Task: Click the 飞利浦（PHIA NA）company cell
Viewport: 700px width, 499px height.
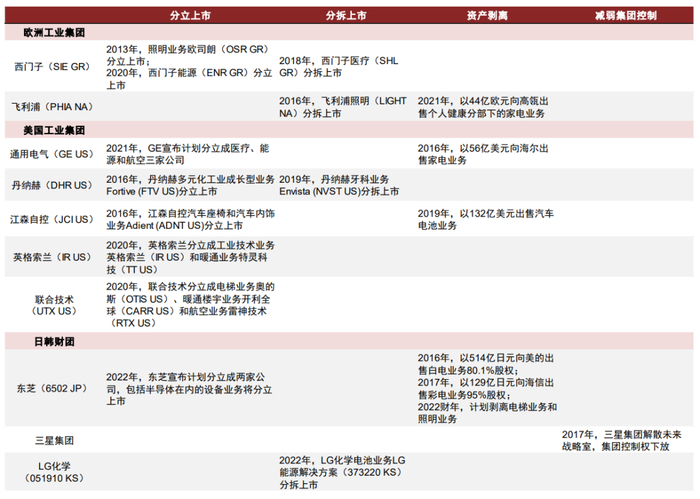Action: coord(52,107)
